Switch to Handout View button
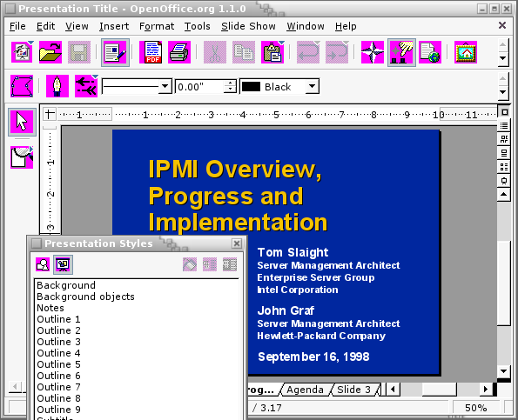The image size is (518, 420). coord(504,167)
